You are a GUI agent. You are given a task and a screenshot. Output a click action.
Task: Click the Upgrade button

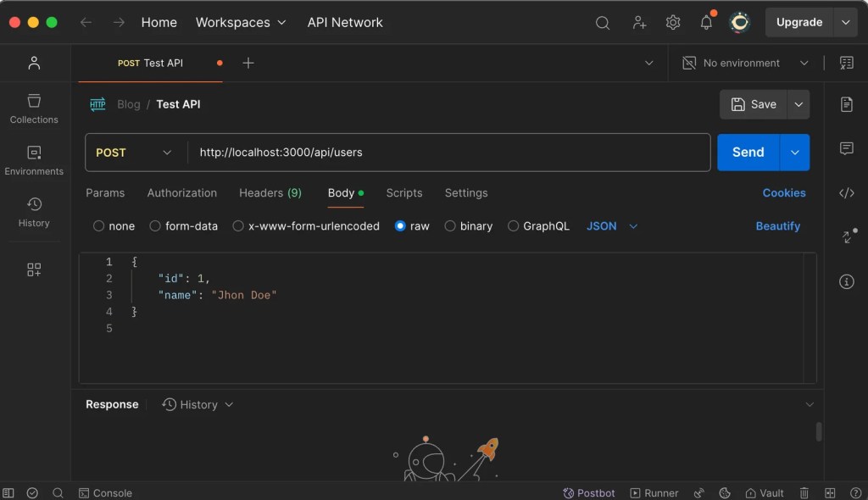(799, 23)
